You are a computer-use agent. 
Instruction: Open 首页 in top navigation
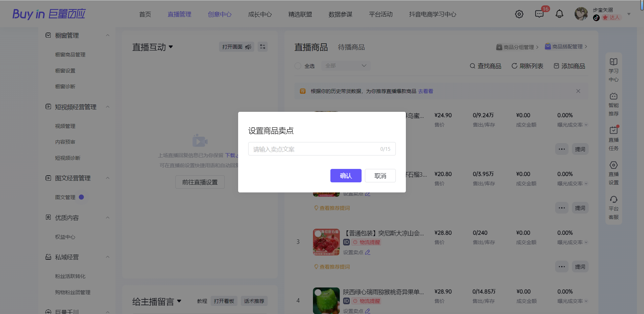145,14
